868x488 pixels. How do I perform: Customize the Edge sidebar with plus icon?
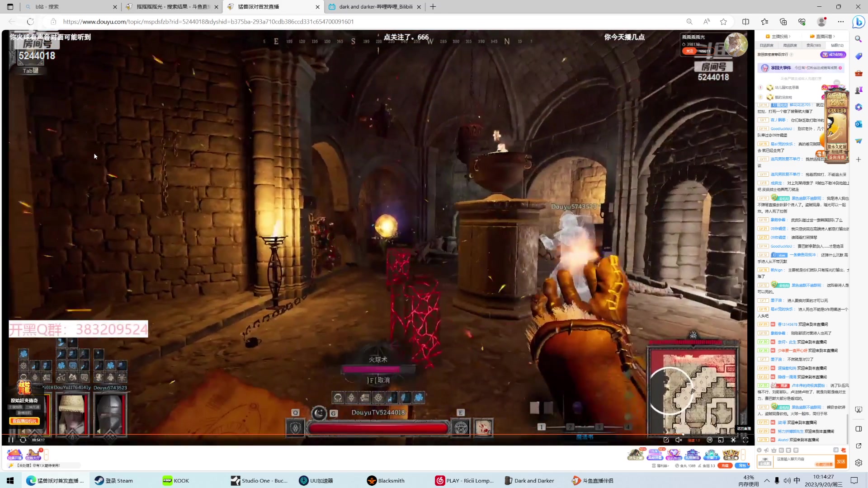(x=859, y=160)
